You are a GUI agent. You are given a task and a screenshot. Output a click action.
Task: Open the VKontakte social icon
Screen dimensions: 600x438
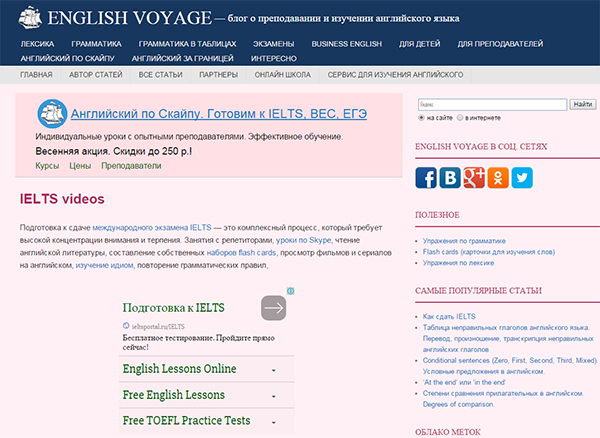click(451, 178)
